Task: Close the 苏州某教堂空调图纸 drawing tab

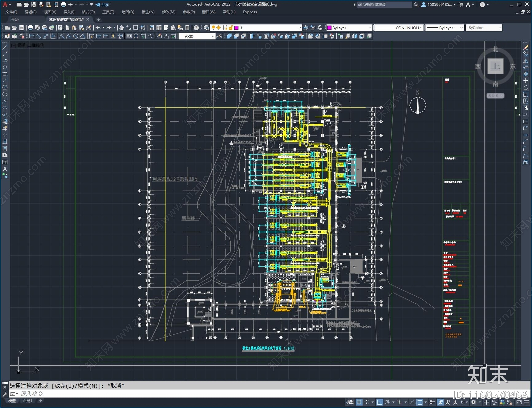Action: click(88, 20)
